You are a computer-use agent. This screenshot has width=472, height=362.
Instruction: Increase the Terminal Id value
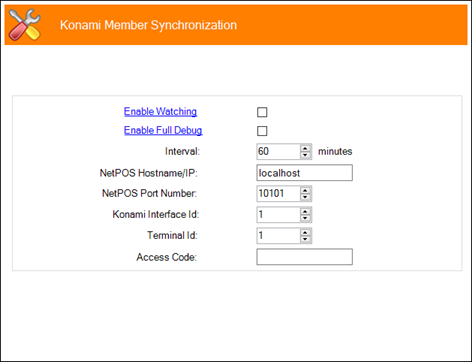click(x=305, y=232)
